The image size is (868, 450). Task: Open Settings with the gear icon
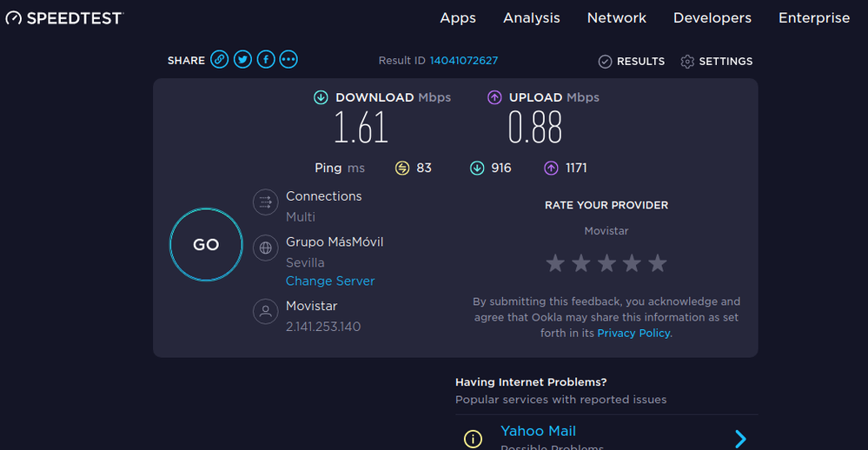(x=688, y=62)
